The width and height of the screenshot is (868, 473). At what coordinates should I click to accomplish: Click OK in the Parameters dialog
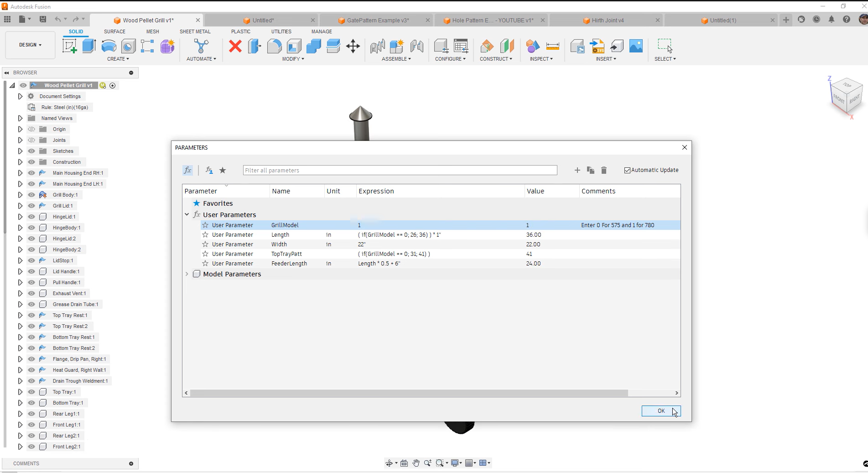(661, 411)
